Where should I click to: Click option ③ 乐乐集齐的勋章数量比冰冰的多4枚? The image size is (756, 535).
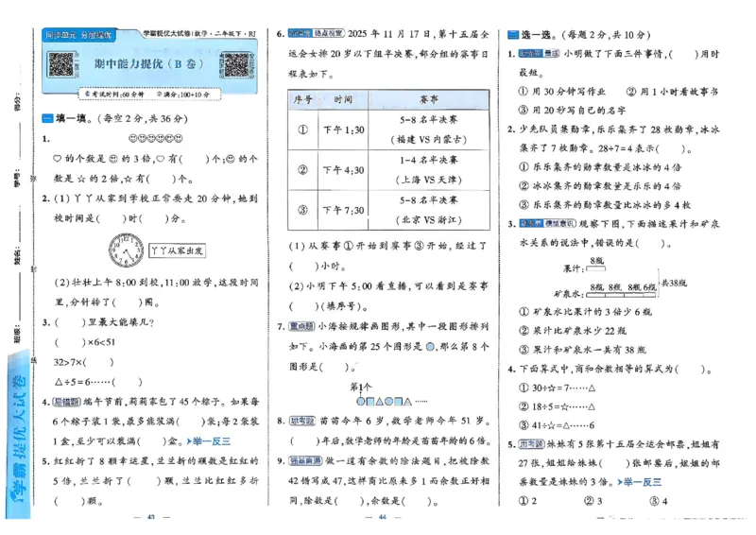[x=605, y=204]
